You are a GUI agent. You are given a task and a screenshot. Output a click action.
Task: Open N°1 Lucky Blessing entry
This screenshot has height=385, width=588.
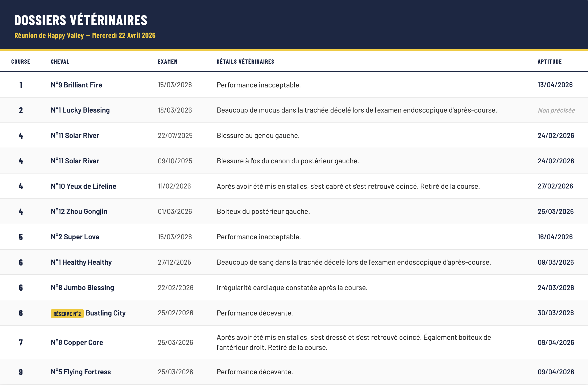tap(80, 110)
